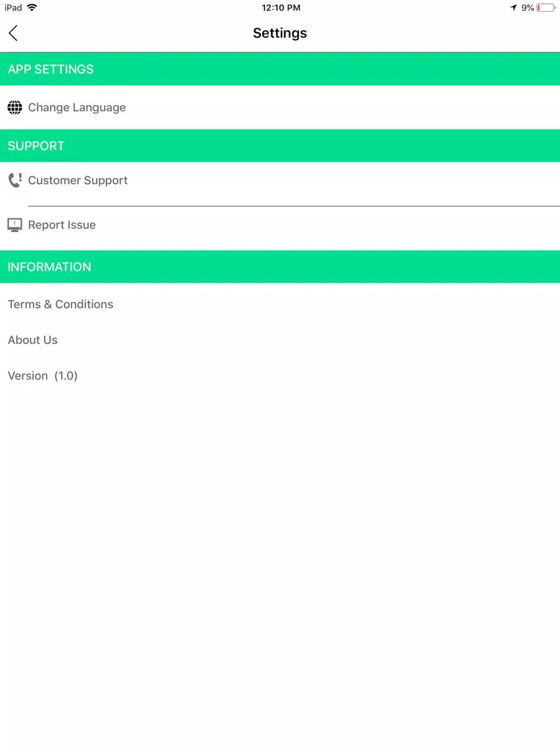Click the monitor icon beside Report Issue

(x=14, y=225)
